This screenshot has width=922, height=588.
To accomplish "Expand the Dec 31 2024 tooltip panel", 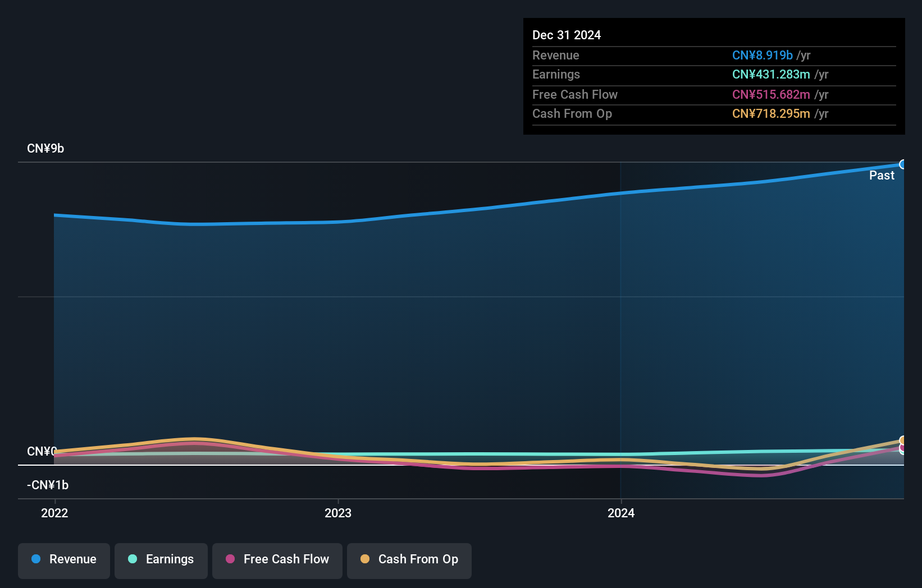I will point(714,76).
